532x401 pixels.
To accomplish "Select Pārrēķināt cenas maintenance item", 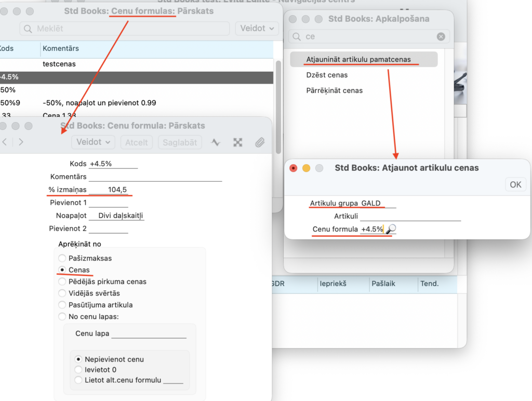I will tap(334, 90).
